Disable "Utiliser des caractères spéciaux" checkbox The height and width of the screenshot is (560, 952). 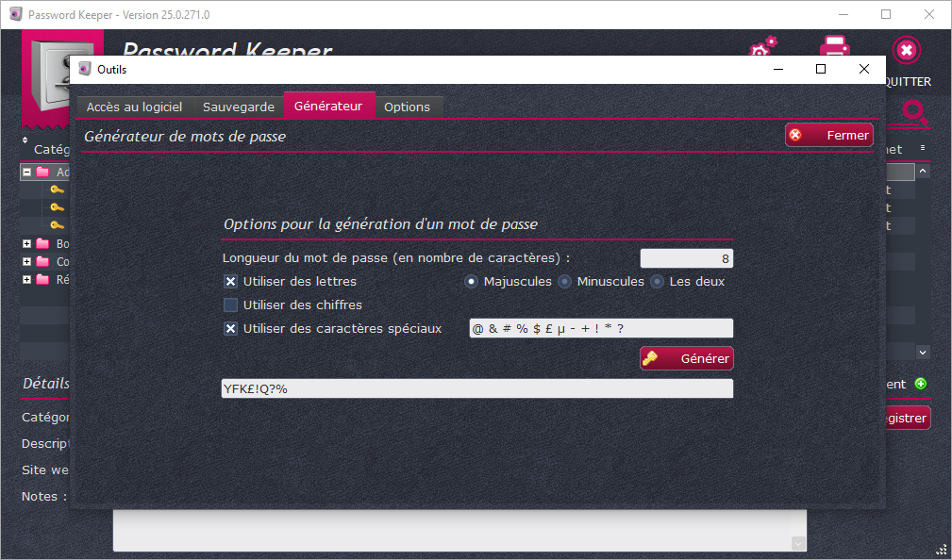(231, 329)
